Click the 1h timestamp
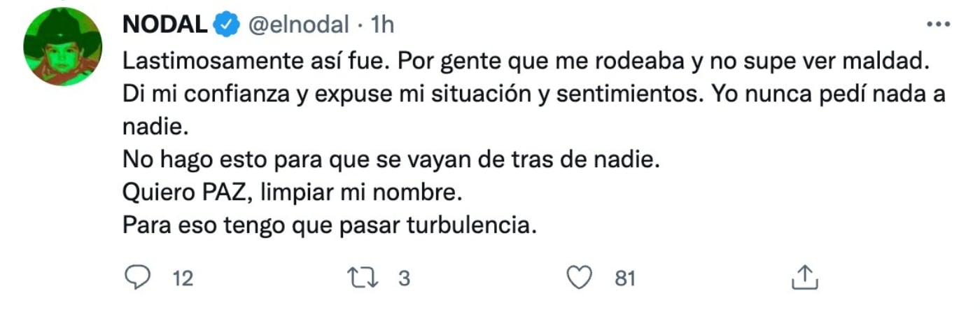The image size is (980, 312). click(x=381, y=24)
